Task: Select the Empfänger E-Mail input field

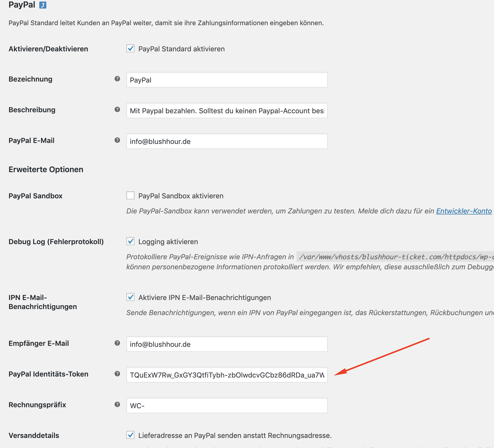Action: pos(227,344)
